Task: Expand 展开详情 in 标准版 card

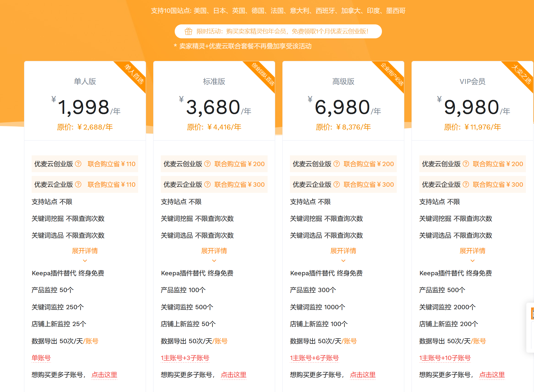Action: (x=214, y=251)
